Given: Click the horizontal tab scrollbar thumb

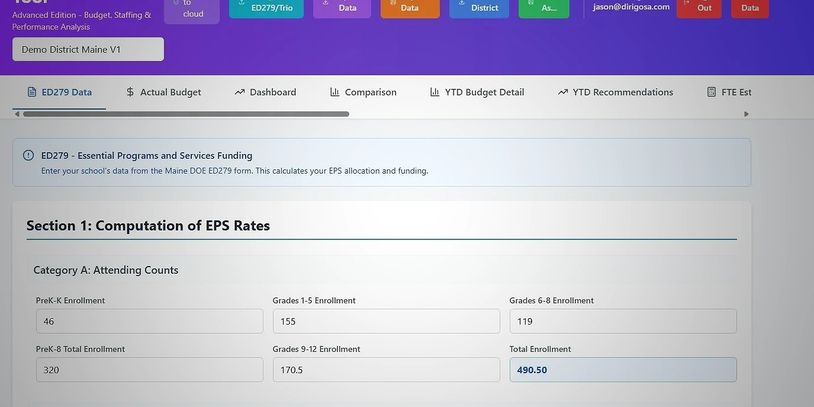Looking at the screenshot, I should (x=185, y=114).
